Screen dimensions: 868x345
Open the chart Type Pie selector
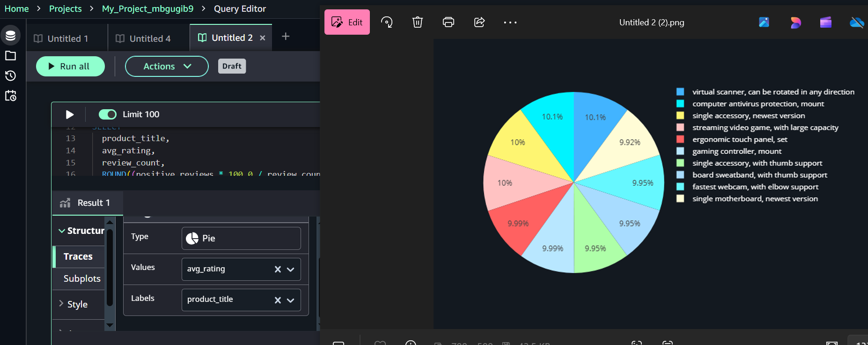point(241,238)
